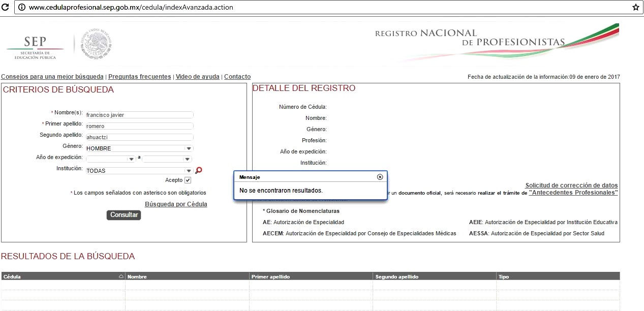Switch to Búsqueda por Cédula

tap(176, 204)
